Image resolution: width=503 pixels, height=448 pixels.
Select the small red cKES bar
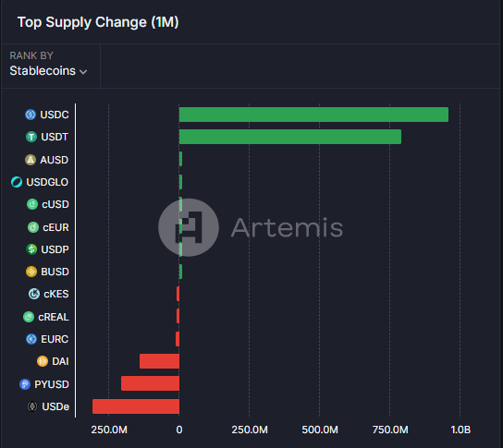coord(178,294)
